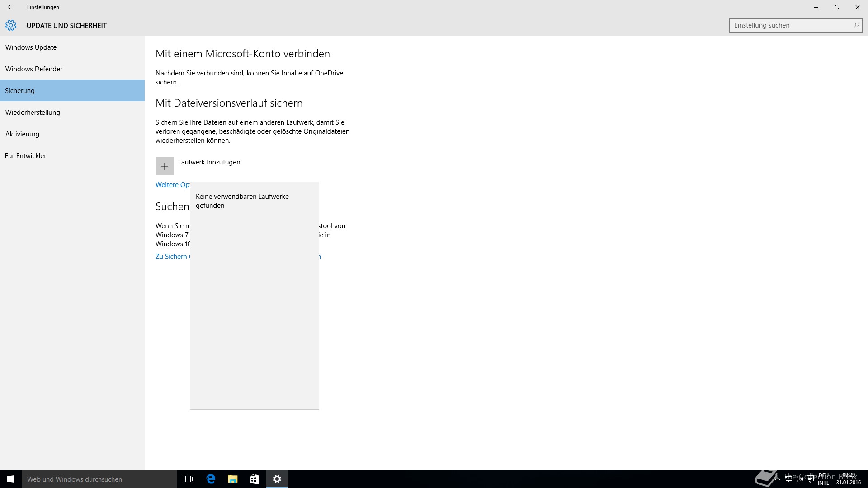Click the search magnifier in the settings search box
The image size is (868, 488).
[x=856, y=25]
